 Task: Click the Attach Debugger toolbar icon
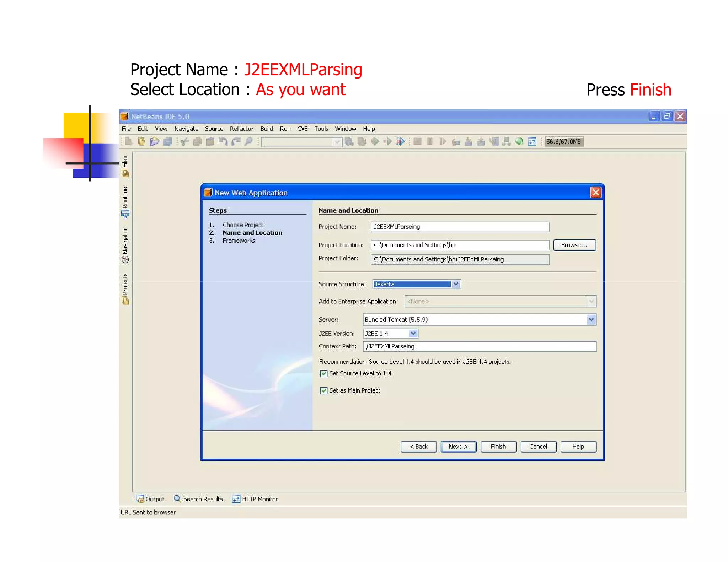(400, 142)
